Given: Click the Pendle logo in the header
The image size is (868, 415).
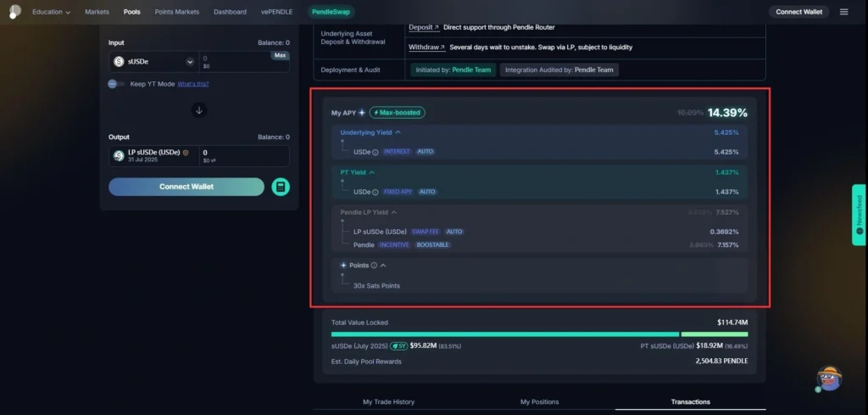Looking at the screenshot, I should (14, 12).
